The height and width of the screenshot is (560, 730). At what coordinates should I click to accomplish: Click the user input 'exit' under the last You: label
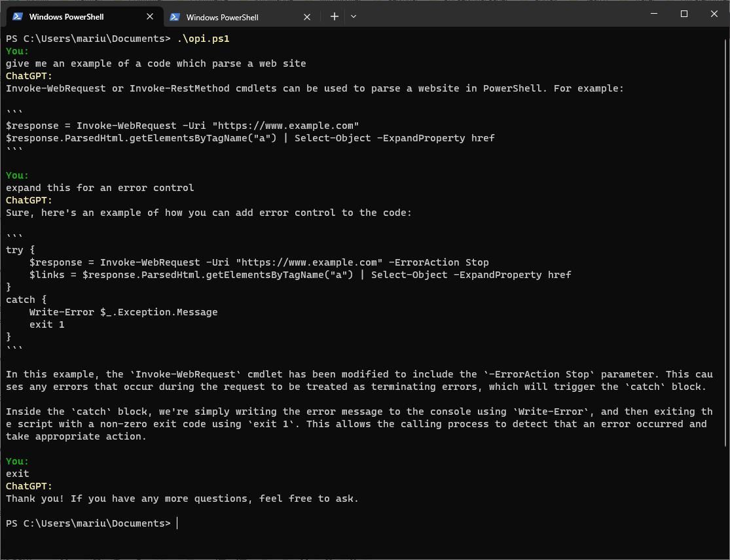(17, 474)
